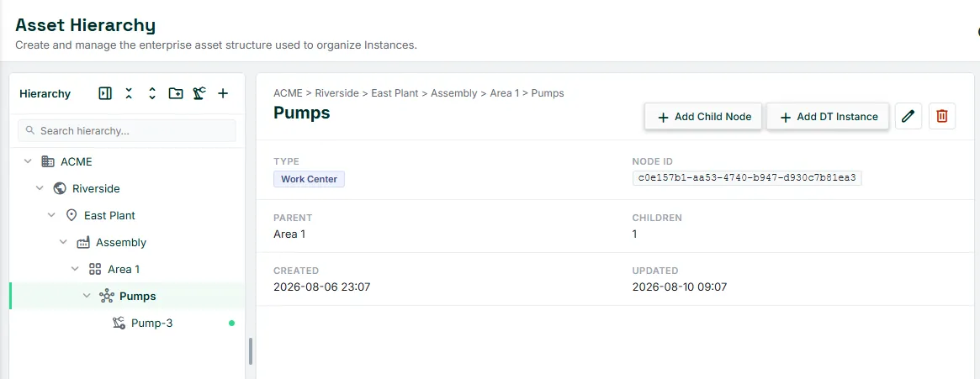Click the green status dot for Pump-3

coord(232,324)
